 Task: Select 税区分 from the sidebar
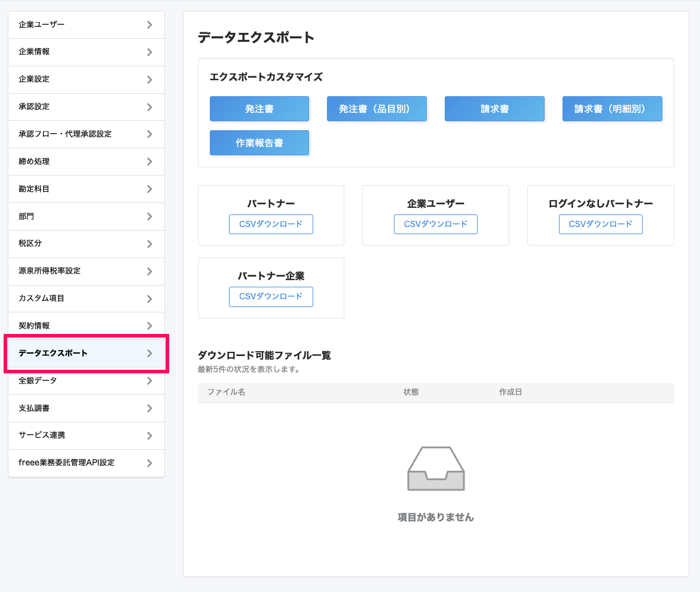tap(86, 244)
